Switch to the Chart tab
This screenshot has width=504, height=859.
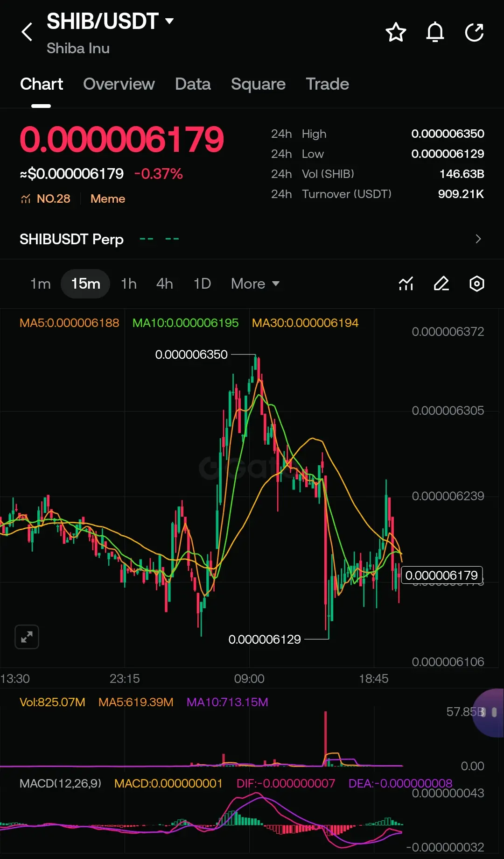click(x=42, y=84)
